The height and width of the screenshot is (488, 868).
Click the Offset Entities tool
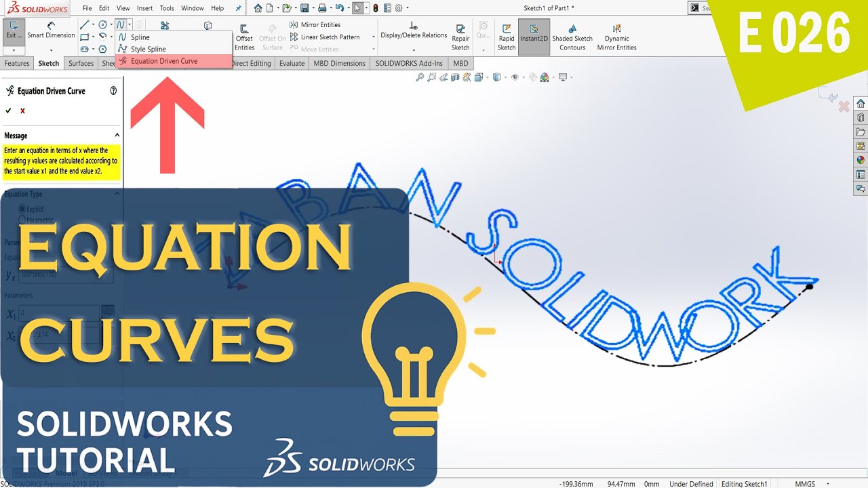[x=244, y=38]
